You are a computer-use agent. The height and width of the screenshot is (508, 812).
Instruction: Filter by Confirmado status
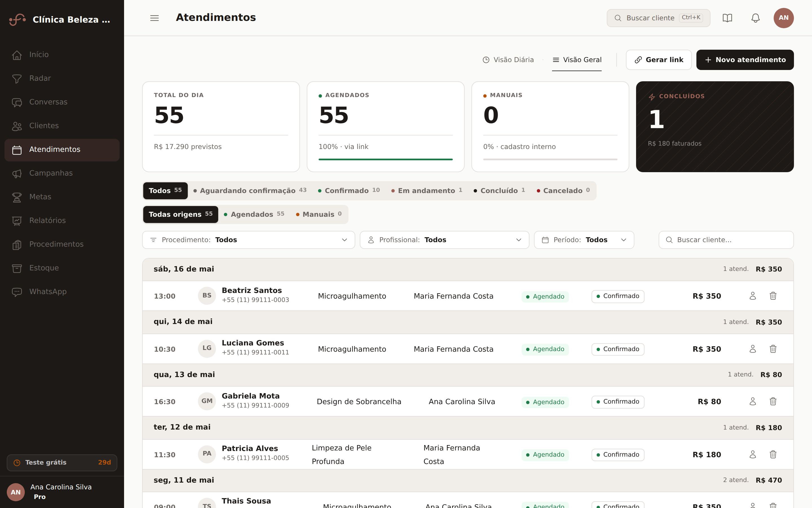pyautogui.click(x=348, y=190)
